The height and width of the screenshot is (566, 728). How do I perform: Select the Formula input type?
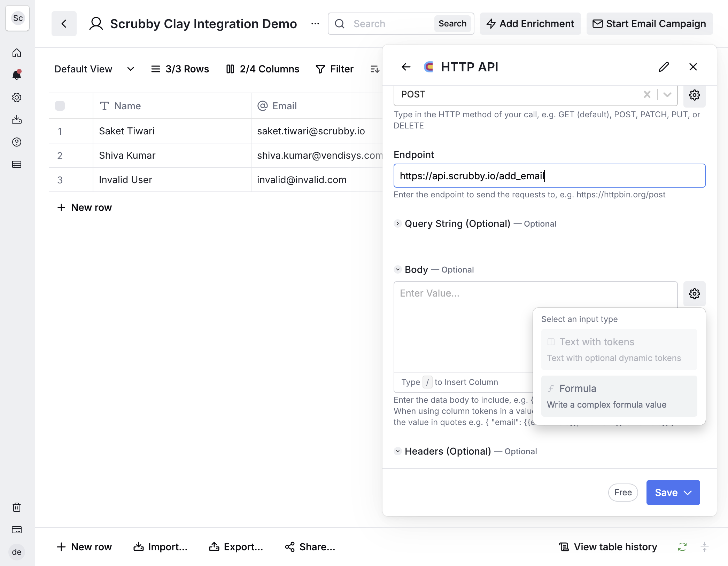pos(619,396)
